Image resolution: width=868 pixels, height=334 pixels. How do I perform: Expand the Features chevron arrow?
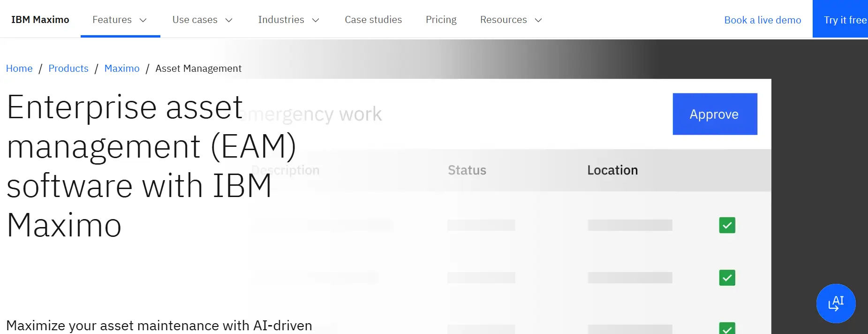(143, 20)
